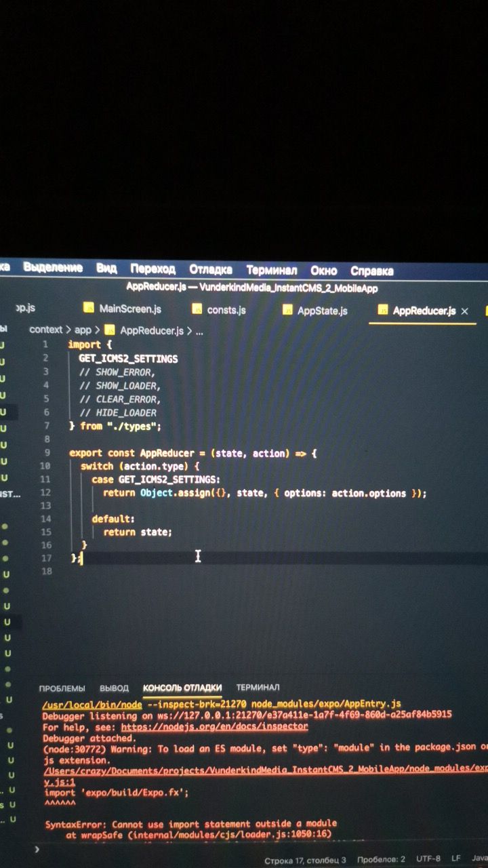Click the // SHOW_ERROR, comment line
This screenshot has height=868, width=488.
117,372
